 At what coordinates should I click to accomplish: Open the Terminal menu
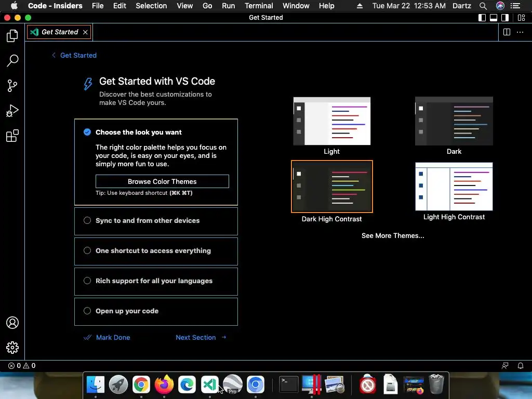coord(259,6)
